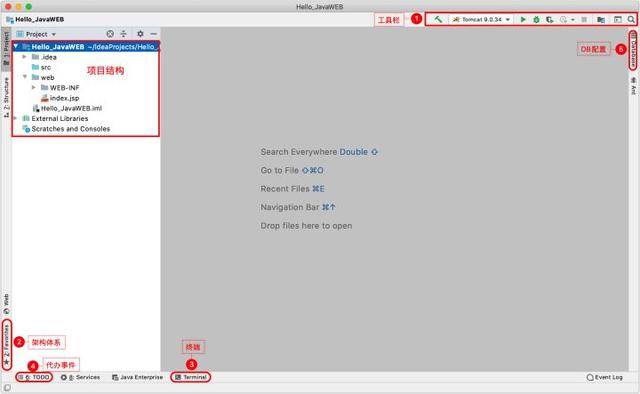Screen dimensions: 640x394
Task: Open the Tomcat 9.0.34 run configuration dropdown
Action: tap(481, 19)
